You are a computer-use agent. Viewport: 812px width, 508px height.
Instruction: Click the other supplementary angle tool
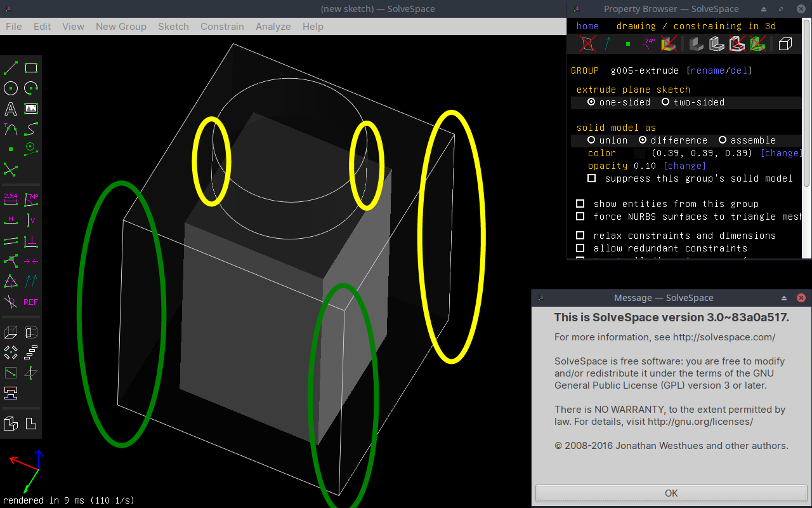[x=11, y=301]
